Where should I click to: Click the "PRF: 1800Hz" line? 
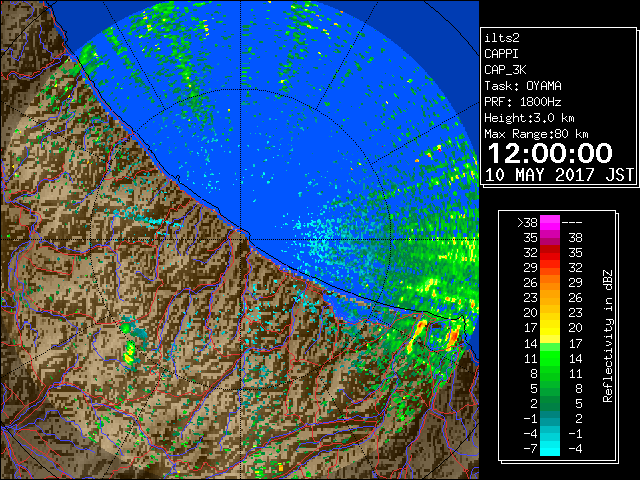[x=523, y=102]
